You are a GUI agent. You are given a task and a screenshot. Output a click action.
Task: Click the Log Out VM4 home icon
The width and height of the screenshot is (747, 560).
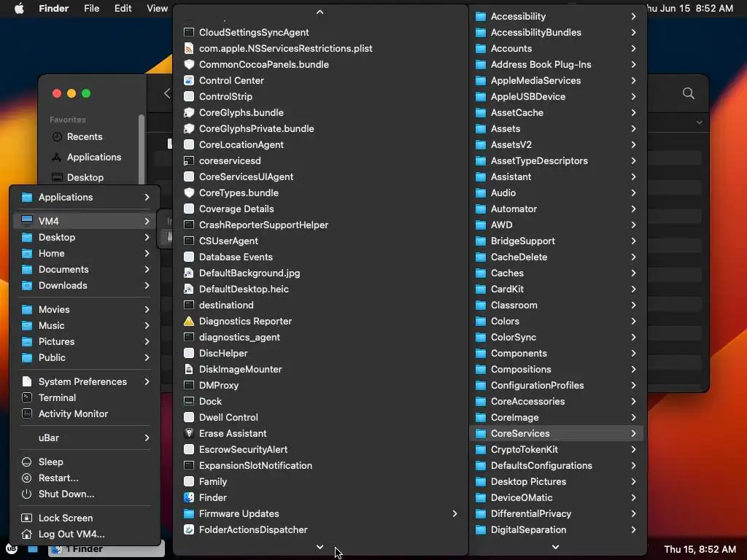[x=27, y=534]
